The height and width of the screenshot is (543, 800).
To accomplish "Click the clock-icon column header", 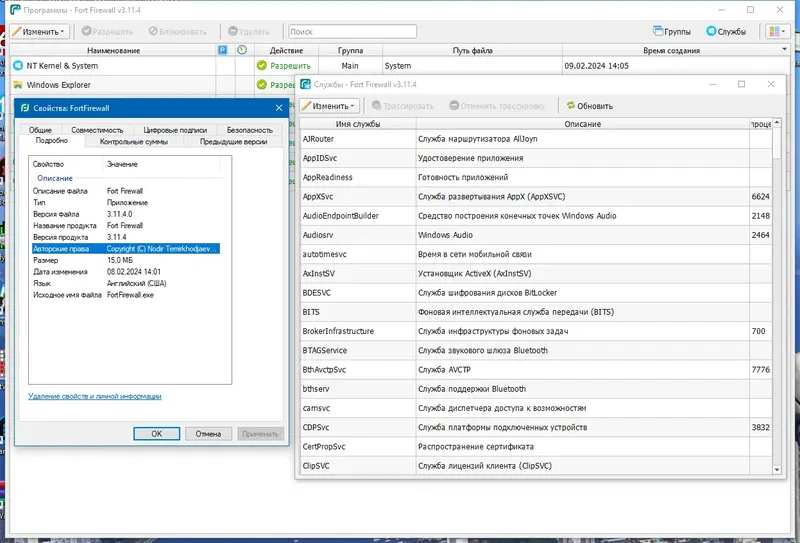I will [242, 50].
